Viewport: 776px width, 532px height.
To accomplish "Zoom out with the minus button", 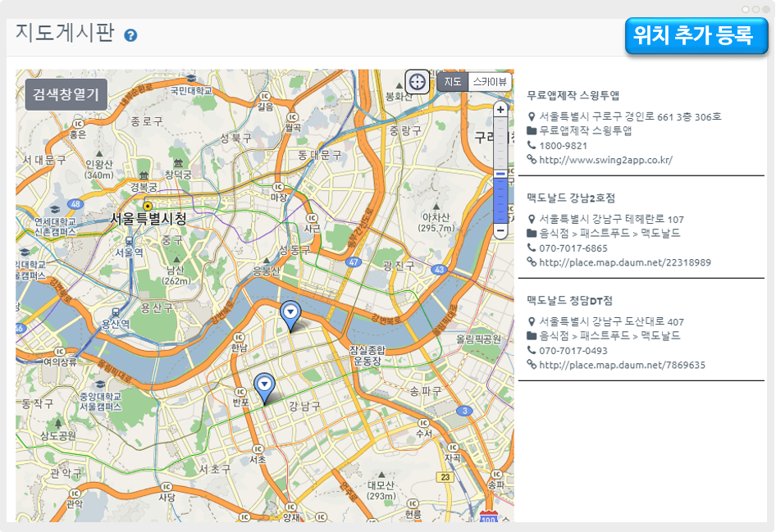I will click(500, 231).
